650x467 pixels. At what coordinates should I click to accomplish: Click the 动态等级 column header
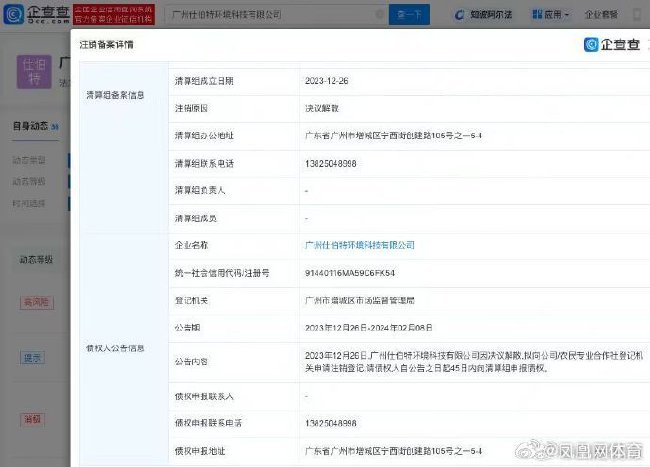pos(36,259)
